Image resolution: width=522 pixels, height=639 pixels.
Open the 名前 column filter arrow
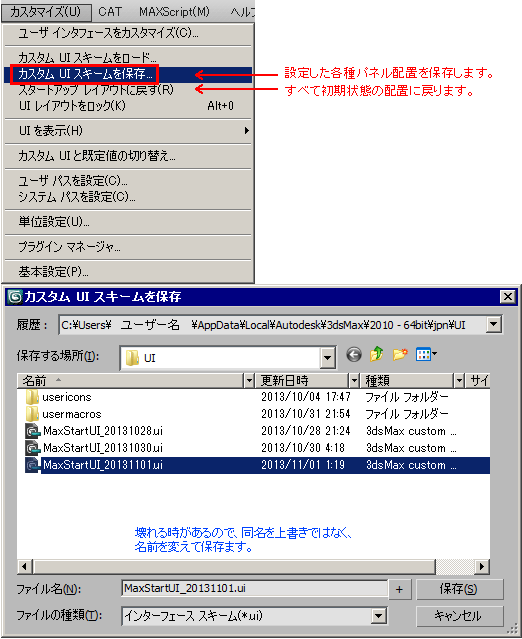[249, 381]
